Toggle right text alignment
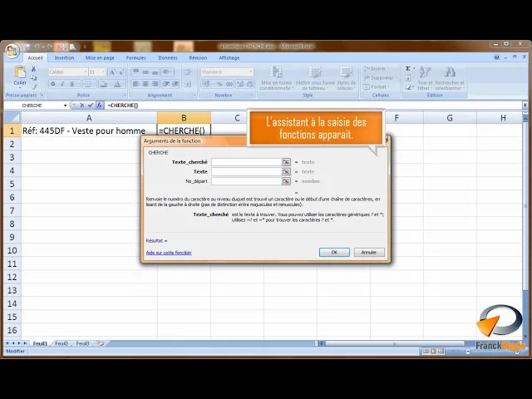The image size is (532, 399). [x=155, y=84]
